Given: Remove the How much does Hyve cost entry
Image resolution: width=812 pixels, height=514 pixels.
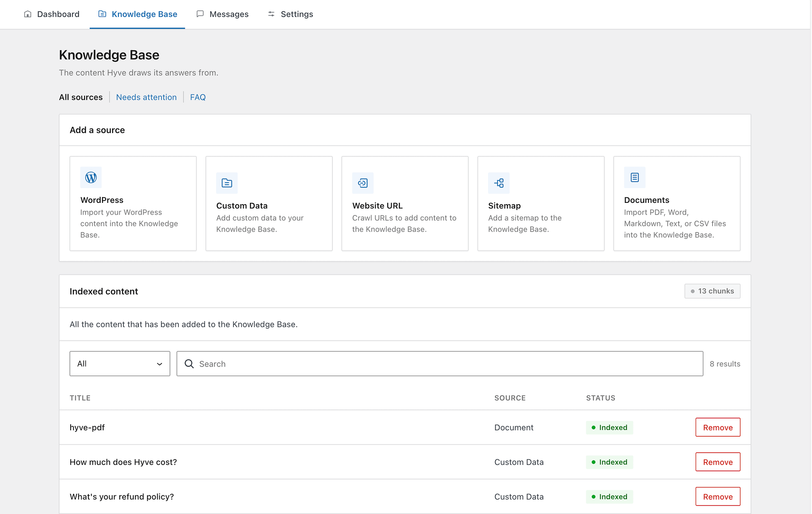Looking at the screenshot, I should 718,462.
